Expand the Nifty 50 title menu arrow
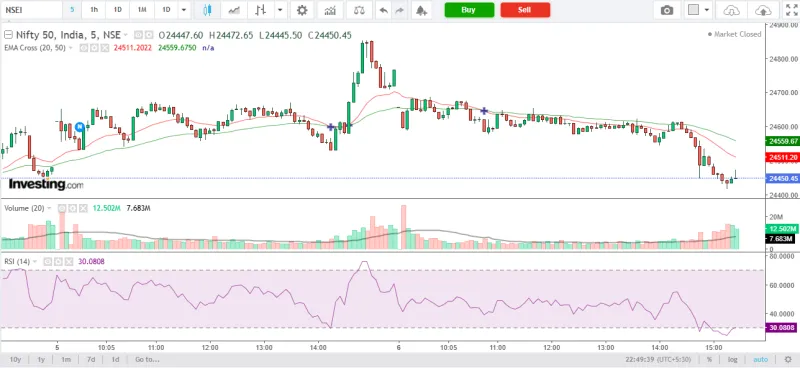Screen dimensions: 800x368 pyautogui.click(x=126, y=35)
